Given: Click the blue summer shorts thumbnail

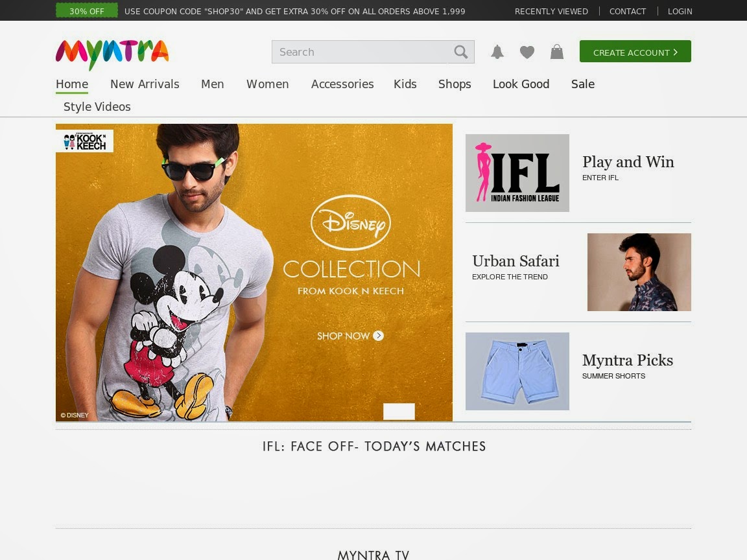Looking at the screenshot, I should tap(517, 371).
